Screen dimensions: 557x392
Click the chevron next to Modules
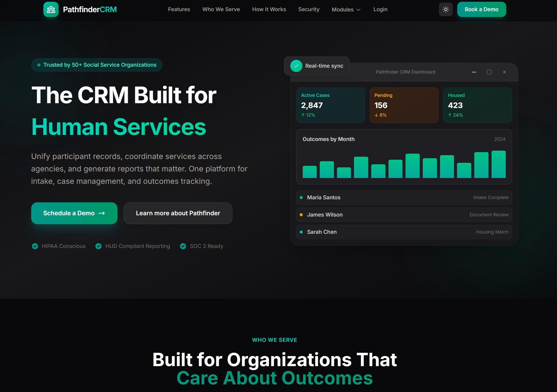358,10
